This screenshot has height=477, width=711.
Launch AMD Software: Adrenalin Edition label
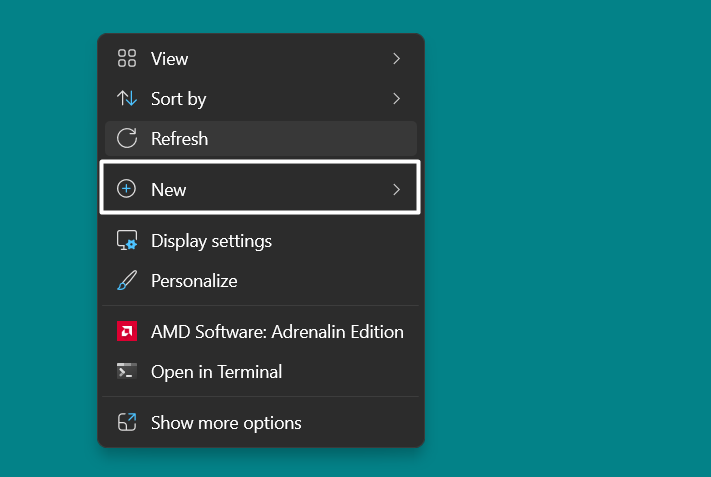(x=277, y=332)
